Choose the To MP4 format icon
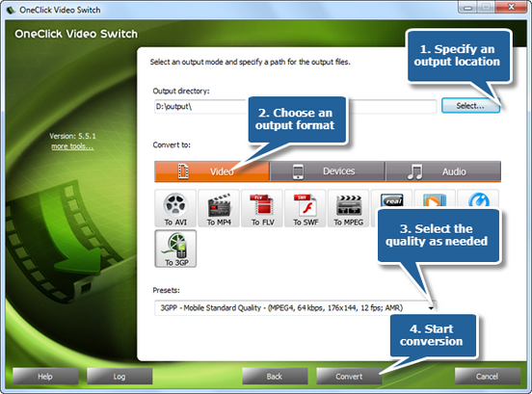 pyautogui.click(x=219, y=208)
